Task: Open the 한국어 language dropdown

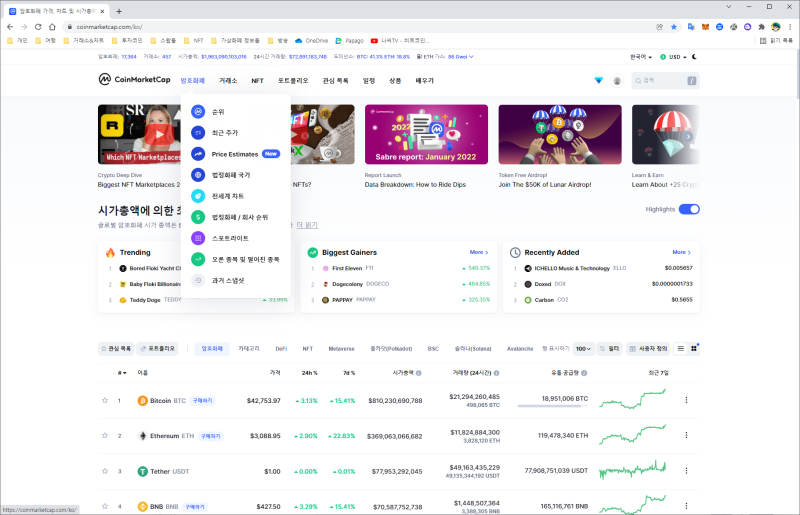Action: click(x=641, y=57)
